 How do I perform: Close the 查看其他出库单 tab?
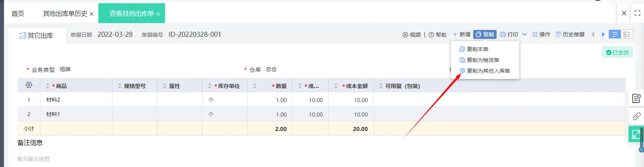point(158,14)
